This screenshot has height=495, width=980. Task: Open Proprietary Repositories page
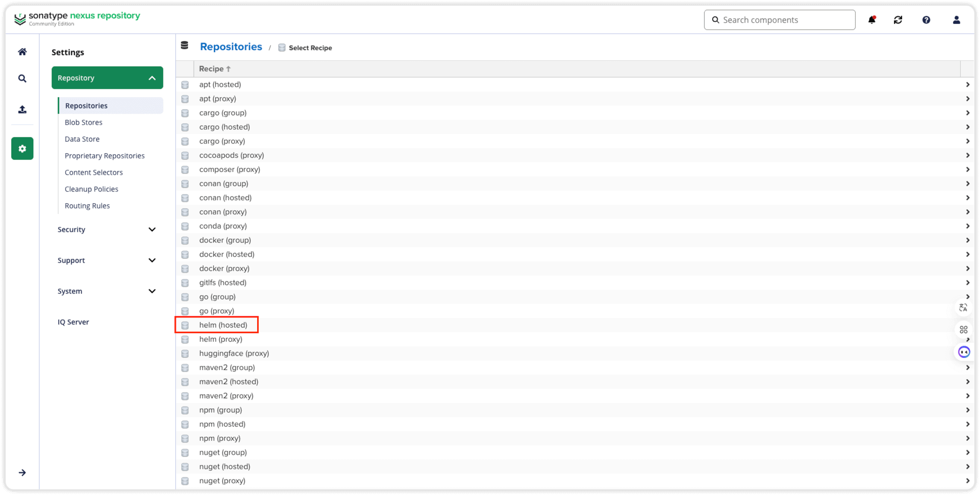click(x=105, y=156)
